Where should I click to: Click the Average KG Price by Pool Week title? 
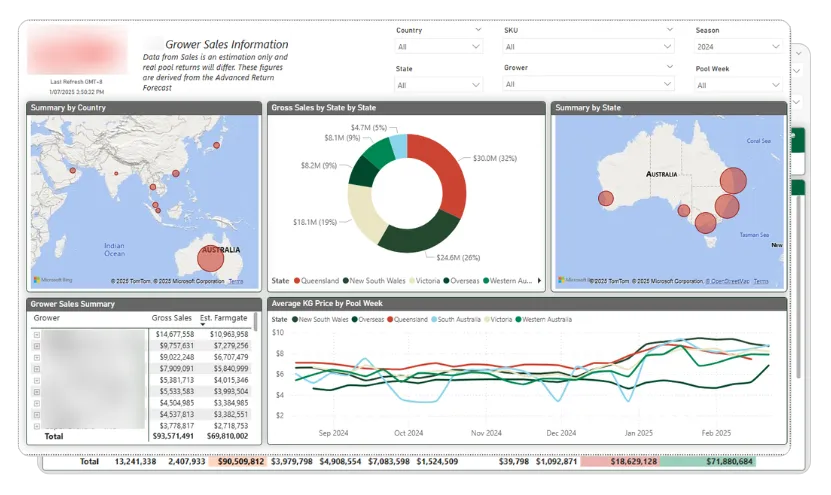click(x=327, y=304)
